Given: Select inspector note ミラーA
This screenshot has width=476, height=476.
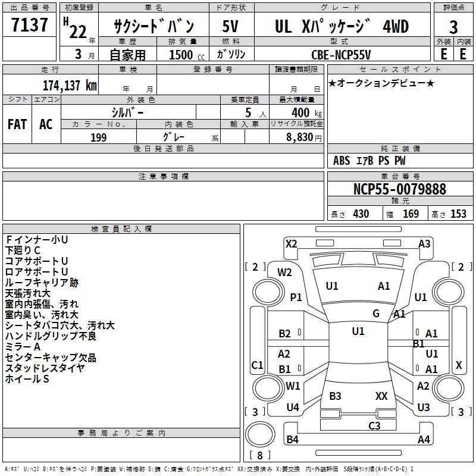Looking at the screenshot, I should click(23, 347).
